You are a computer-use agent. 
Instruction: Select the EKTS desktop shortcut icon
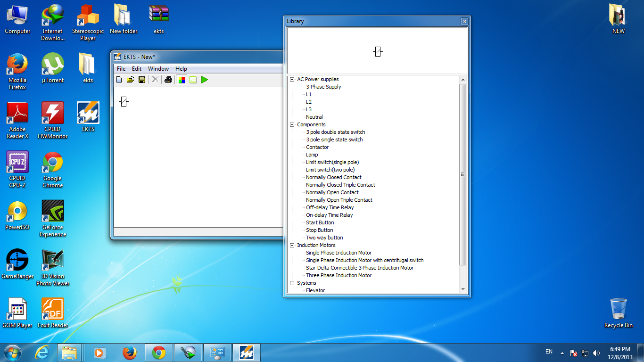[x=88, y=116]
